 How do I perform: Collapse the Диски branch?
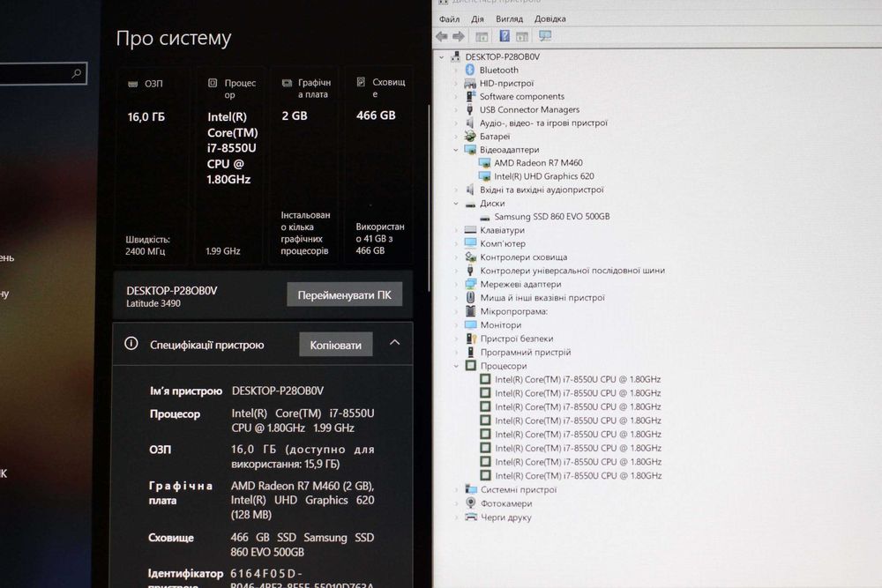point(456,204)
